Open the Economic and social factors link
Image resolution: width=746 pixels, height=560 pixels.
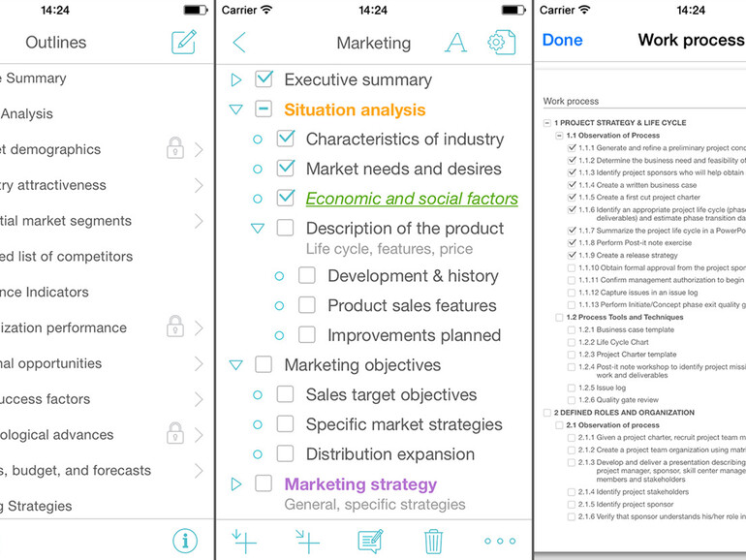[412, 199]
